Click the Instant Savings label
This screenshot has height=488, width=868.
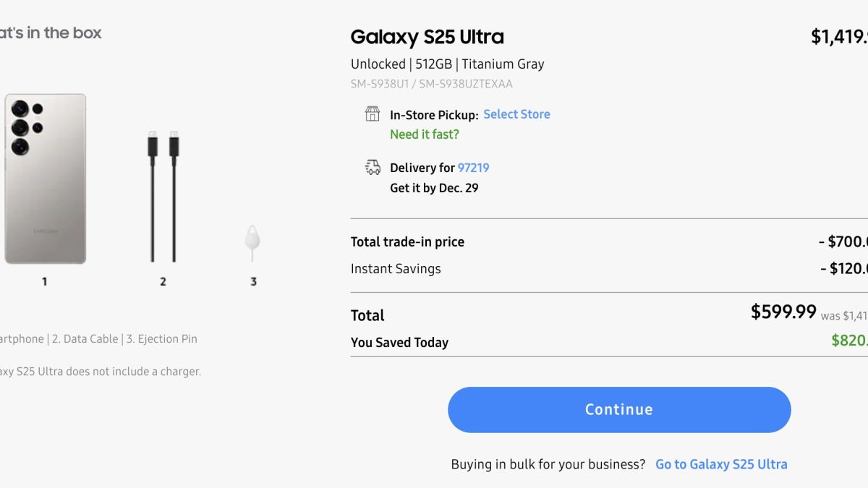[x=396, y=269]
